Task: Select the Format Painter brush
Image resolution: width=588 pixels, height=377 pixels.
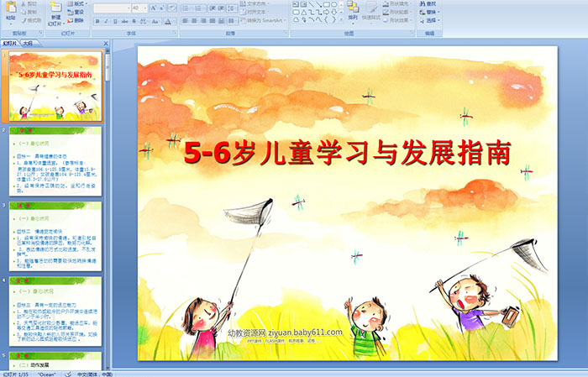Action: click(x=24, y=20)
